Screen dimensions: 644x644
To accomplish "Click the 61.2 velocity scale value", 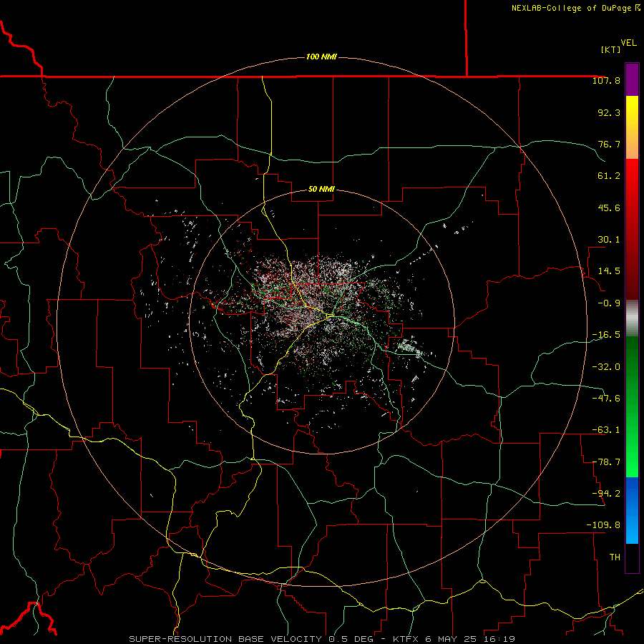I will [609, 176].
